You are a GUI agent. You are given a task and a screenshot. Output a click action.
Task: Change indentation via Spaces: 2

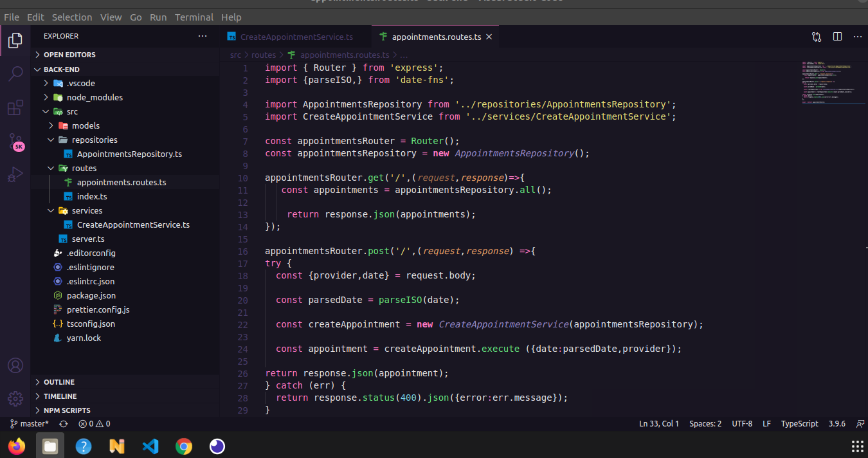point(705,424)
